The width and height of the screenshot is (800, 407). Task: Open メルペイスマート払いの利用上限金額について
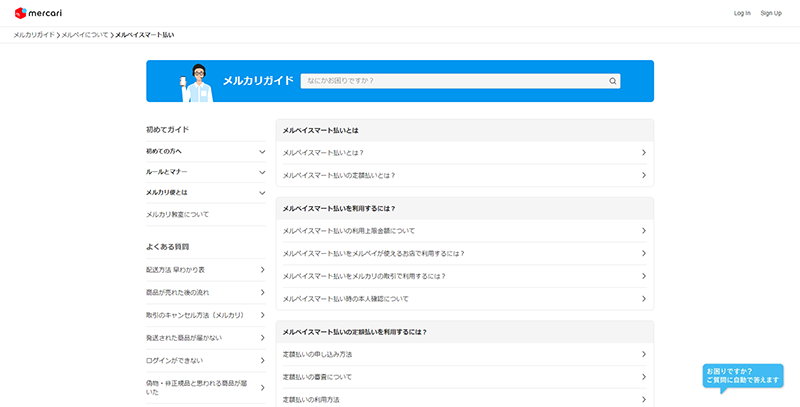pyautogui.click(x=465, y=231)
